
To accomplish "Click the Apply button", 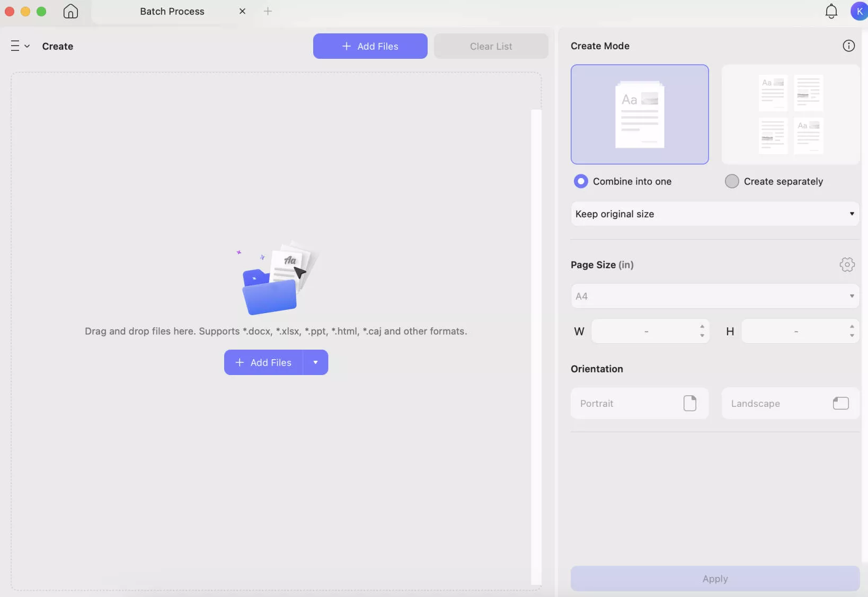I will point(713,579).
